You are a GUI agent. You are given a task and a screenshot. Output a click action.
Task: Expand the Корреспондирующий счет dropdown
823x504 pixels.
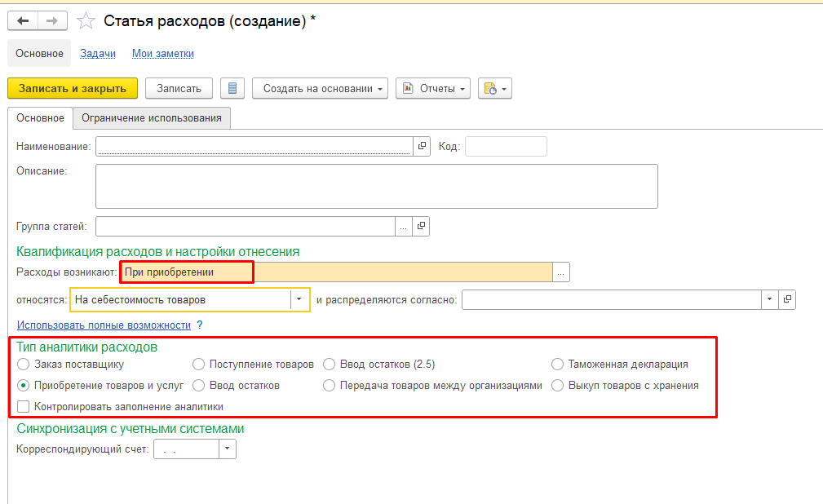[x=228, y=449]
